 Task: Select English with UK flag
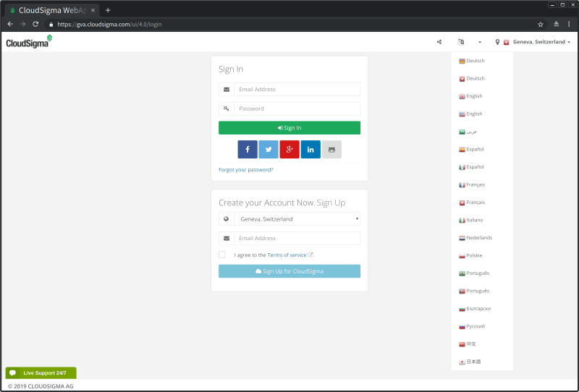point(470,96)
